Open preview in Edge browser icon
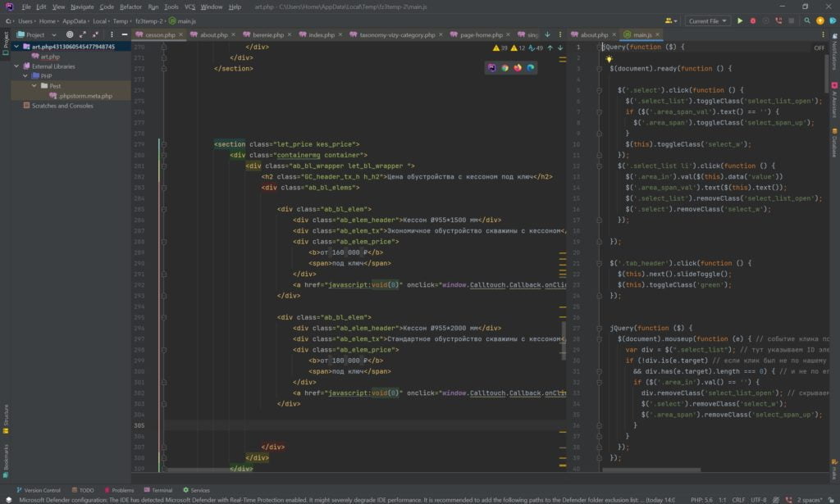 [x=531, y=68]
